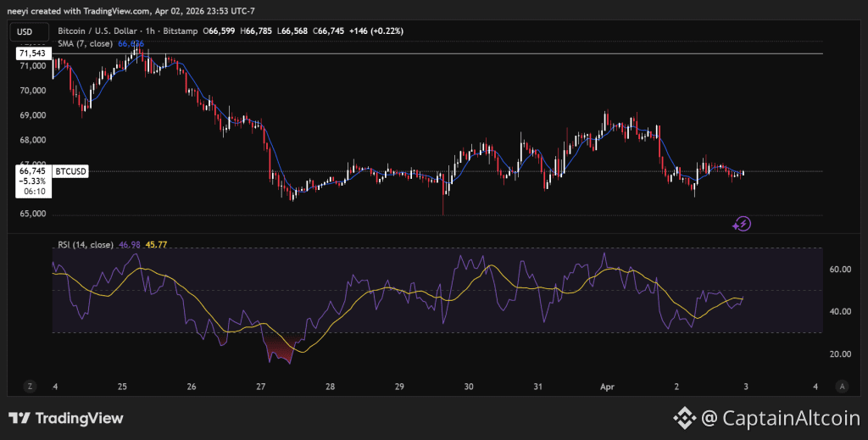Click the purple lightning bolt icon
The width and height of the screenshot is (868, 440).
pos(742,224)
